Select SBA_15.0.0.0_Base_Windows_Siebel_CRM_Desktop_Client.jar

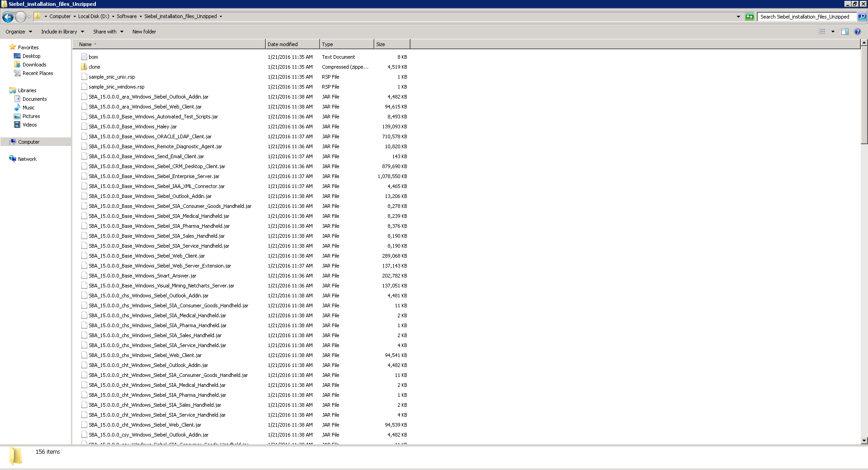tap(157, 166)
